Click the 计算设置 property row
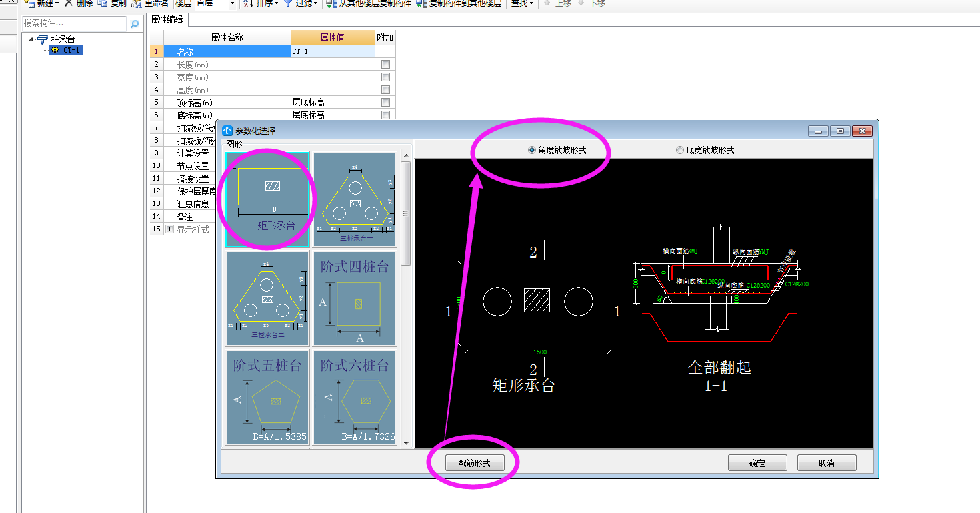The height and width of the screenshot is (513, 980). [193, 153]
